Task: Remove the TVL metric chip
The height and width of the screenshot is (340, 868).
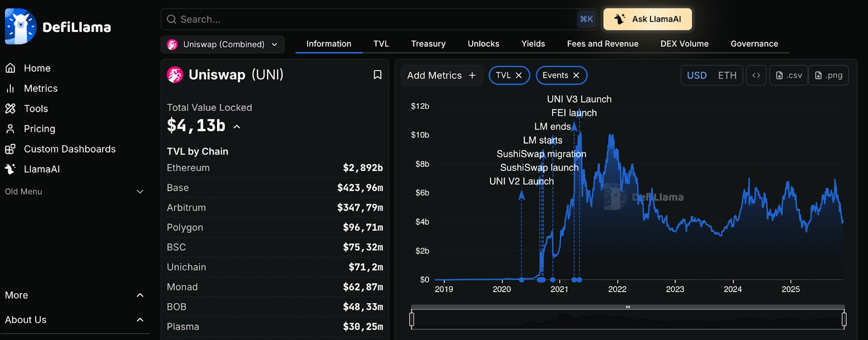Action: coord(519,75)
